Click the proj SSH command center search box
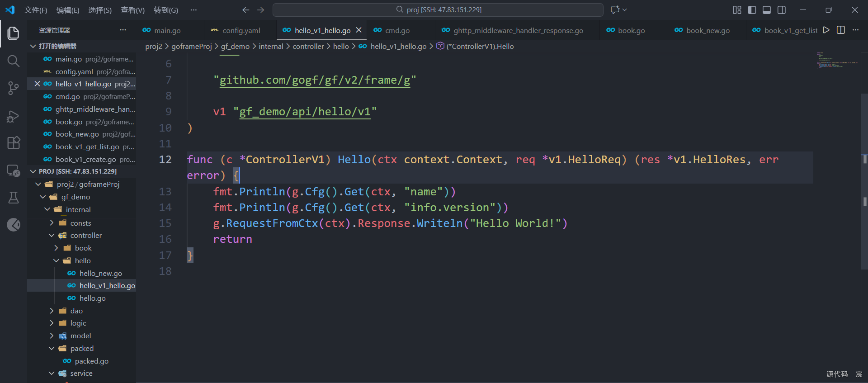Screen dimensions: 868x383 pos(438,9)
